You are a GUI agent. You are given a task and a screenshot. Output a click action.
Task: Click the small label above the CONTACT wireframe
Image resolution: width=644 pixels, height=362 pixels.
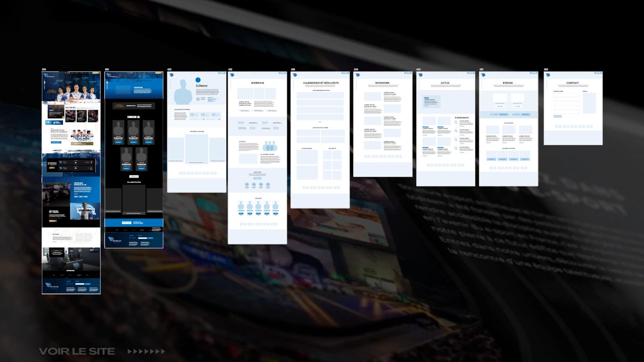546,69
